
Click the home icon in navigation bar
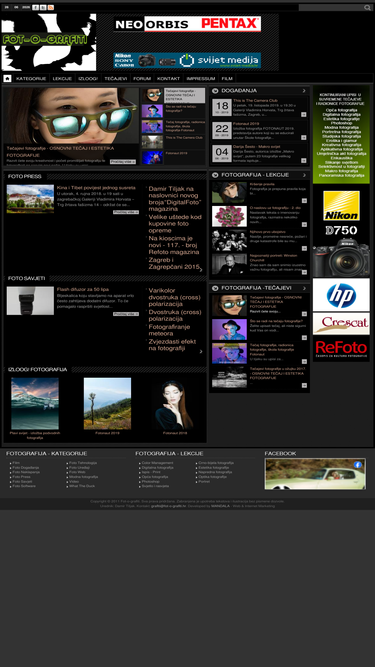(x=7, y=79)
